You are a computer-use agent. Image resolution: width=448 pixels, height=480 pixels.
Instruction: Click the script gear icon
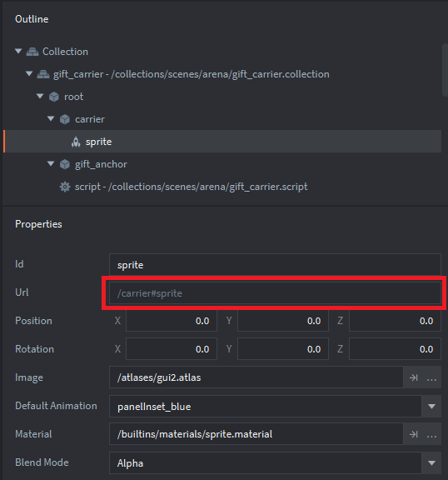point(65,187)
